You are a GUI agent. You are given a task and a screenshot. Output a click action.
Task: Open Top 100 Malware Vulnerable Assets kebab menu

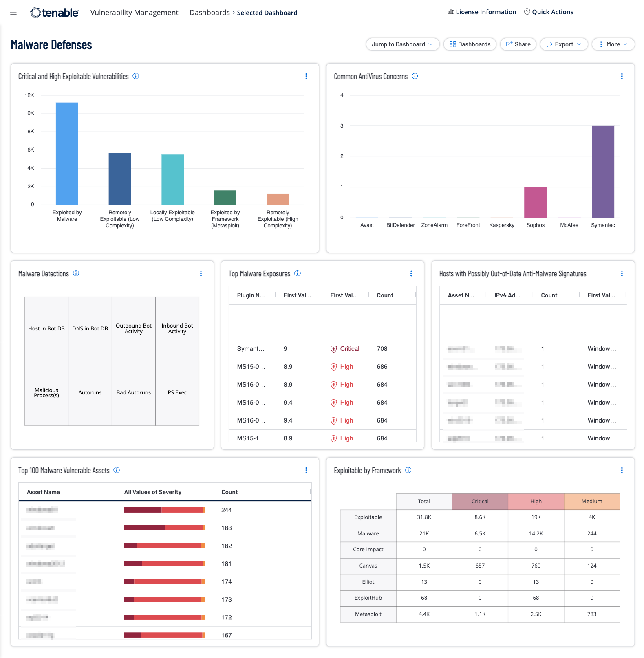[306, 470]
